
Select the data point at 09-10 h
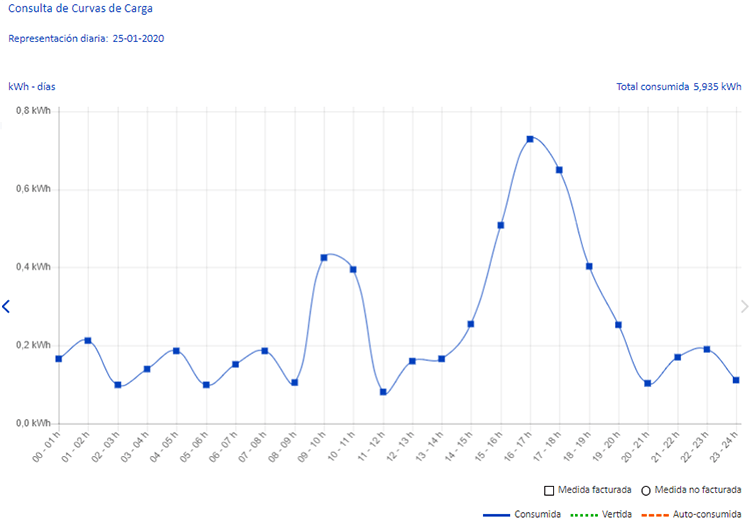coord(324,258)
